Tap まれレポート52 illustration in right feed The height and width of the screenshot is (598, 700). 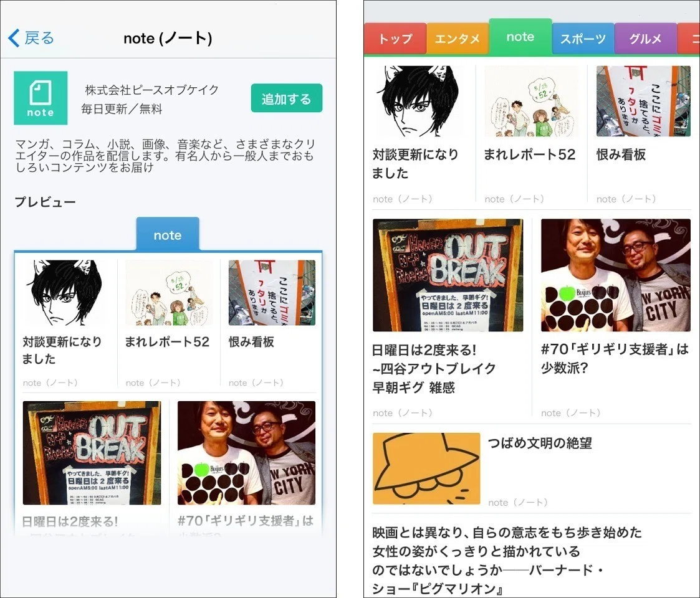531,102
